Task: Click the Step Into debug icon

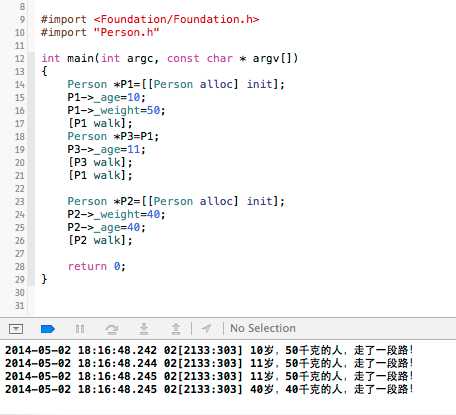Action: (144, 329)
